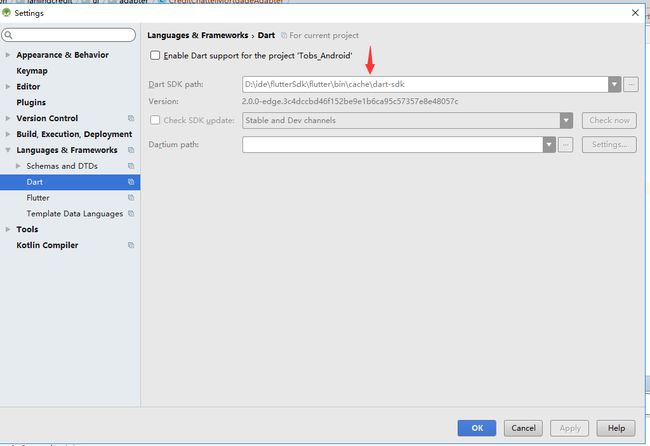Expand the Appearance & Behavior section

click(7, 55)
